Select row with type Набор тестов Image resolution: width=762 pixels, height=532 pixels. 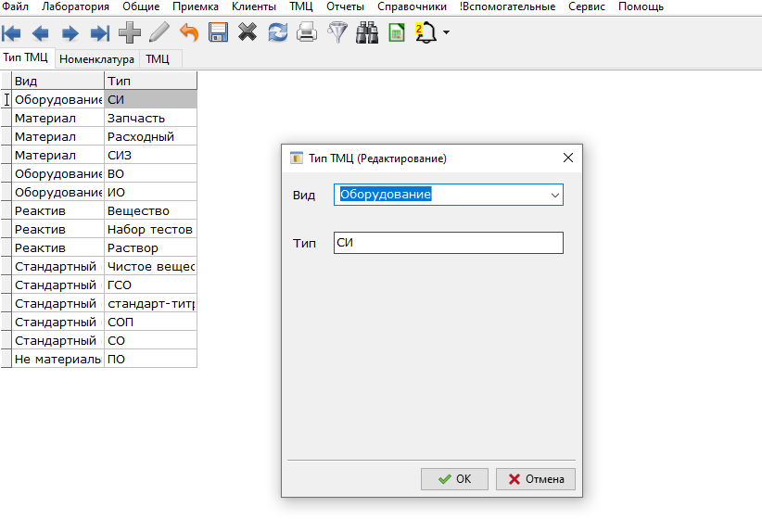coord(98,229)
